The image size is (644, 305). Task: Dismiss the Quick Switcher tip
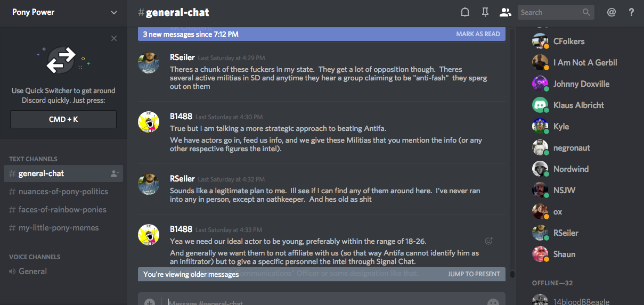pyautogui.click(x=114, y=38)
